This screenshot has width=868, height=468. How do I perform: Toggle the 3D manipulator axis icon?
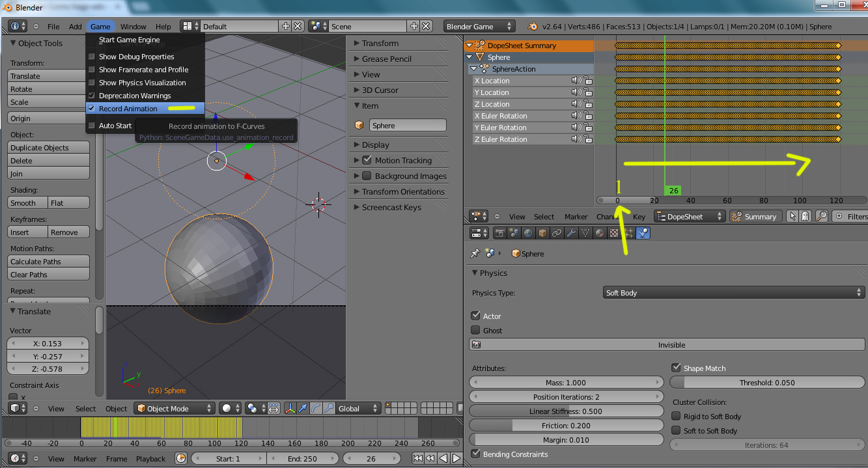click(x=290, y=408)
